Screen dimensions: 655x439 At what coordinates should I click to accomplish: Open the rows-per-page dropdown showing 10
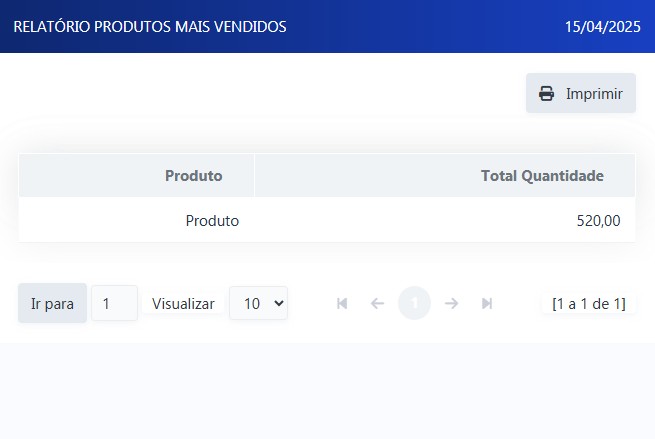coord(258,303)
